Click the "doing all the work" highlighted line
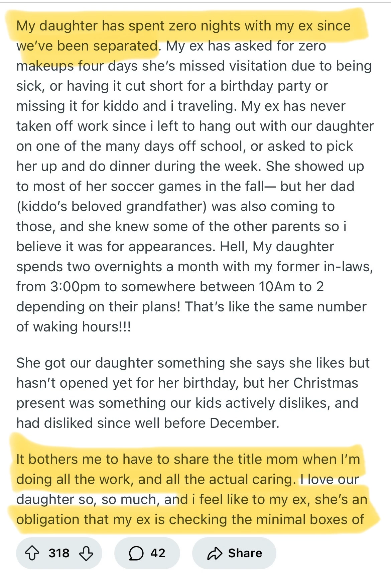Image resolution: width=391 pixels, height=588 pixels. [155, 479]
